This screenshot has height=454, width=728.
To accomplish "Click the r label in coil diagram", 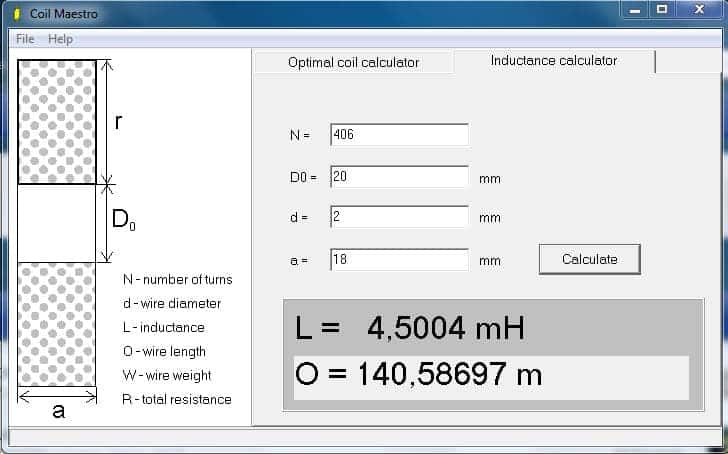I will coord(118,123).
